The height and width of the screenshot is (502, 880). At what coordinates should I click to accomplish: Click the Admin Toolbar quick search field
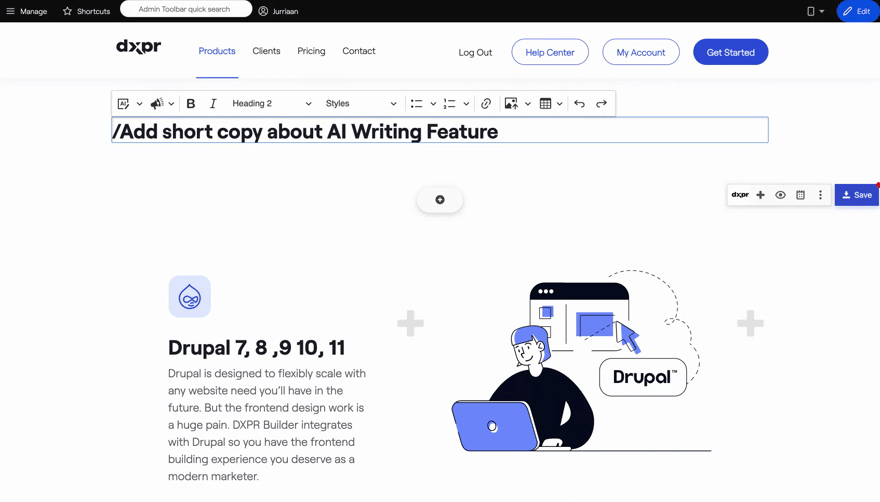click(x=186, y=9)
